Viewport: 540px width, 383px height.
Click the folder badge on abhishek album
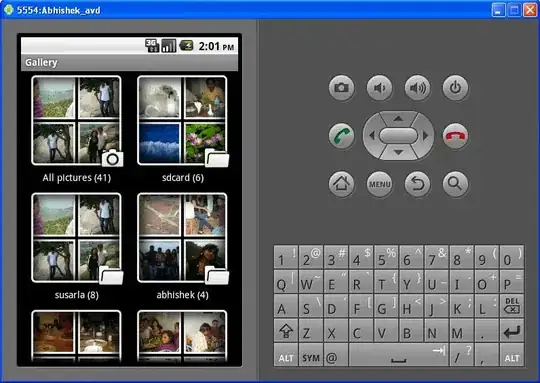pyautogui.click(x=217, y=276)
